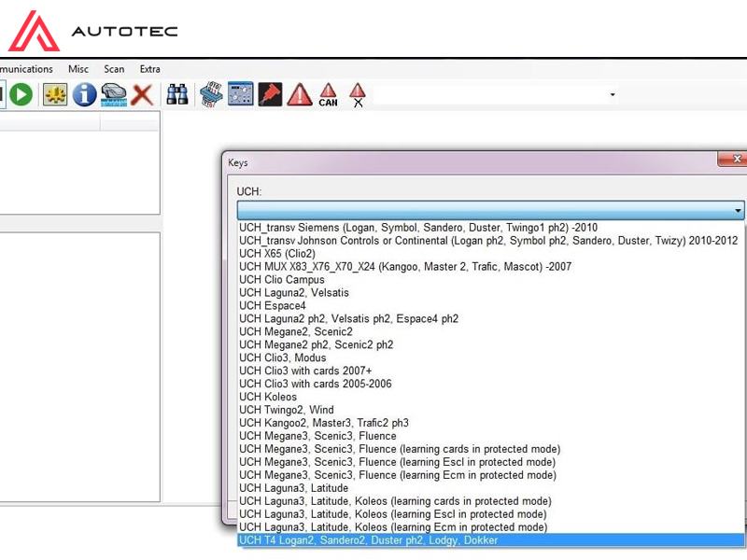Select Megane3 learning Ecm in protected mode
Viewport: 747px width, 560px height.
(491, 475)
